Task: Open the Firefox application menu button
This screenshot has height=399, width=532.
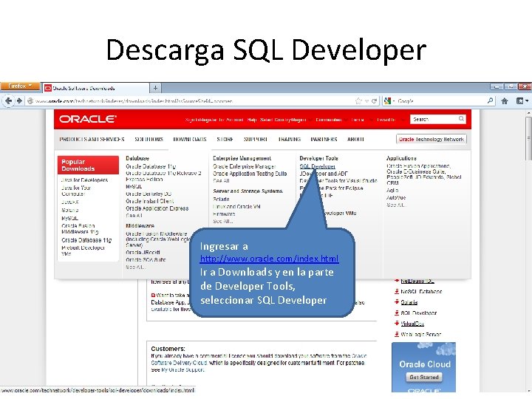Action: (20, 86)
